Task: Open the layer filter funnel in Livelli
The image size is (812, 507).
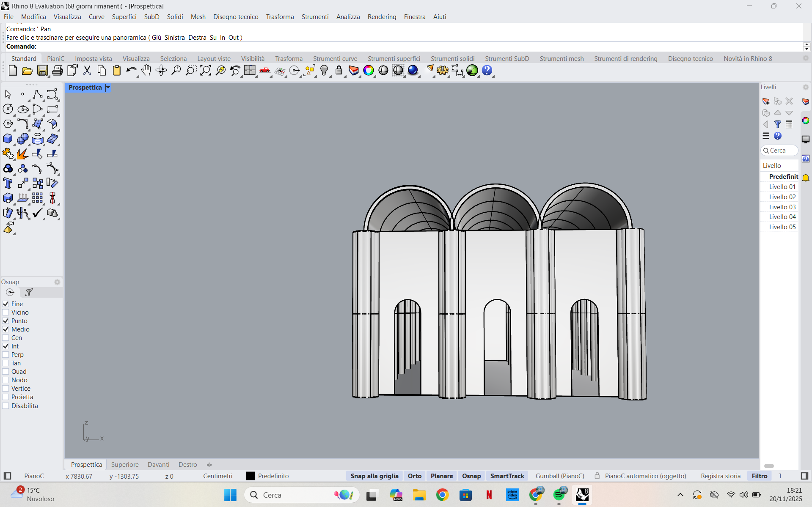Action: click(x=778, y=124)
